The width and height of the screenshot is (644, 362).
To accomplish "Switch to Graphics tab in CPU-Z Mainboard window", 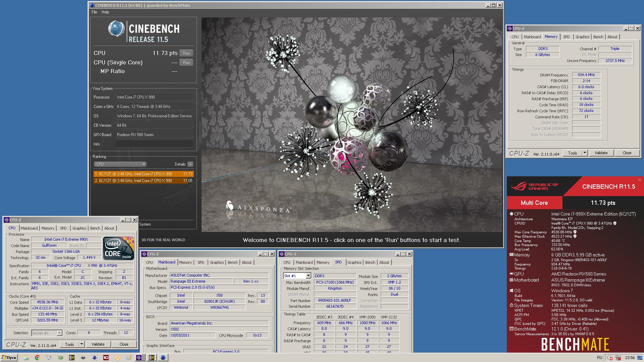I will click(217, 262).
